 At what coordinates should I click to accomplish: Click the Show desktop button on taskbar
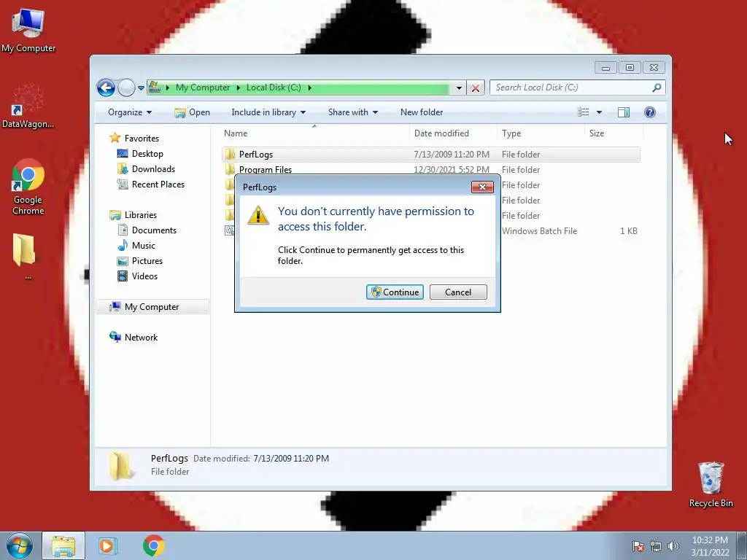coord(742,545)
